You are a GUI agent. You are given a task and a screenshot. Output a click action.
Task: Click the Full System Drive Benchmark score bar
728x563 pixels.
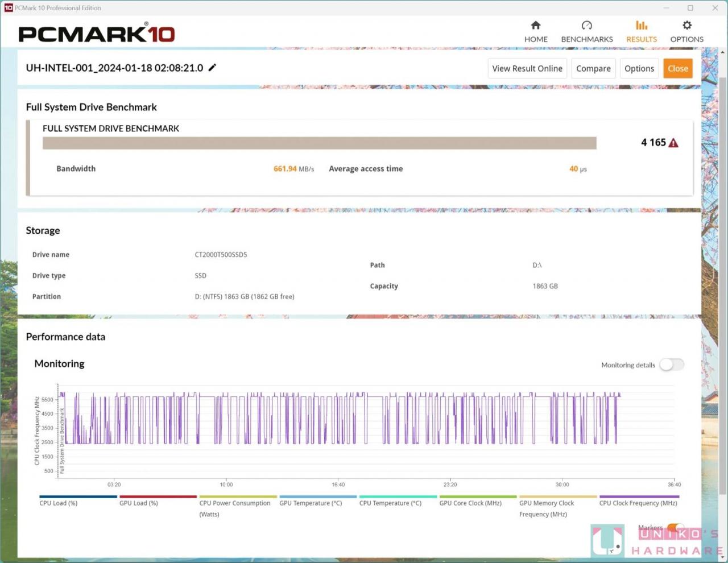(320, 143)
